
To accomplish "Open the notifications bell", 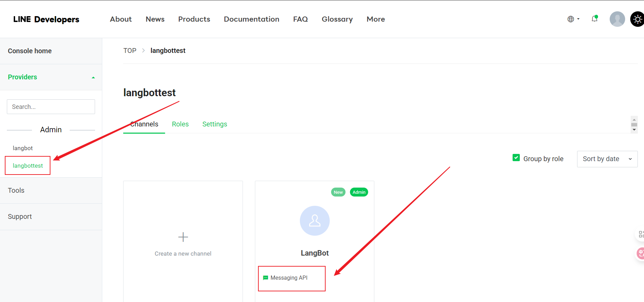I will click(595, 19).
